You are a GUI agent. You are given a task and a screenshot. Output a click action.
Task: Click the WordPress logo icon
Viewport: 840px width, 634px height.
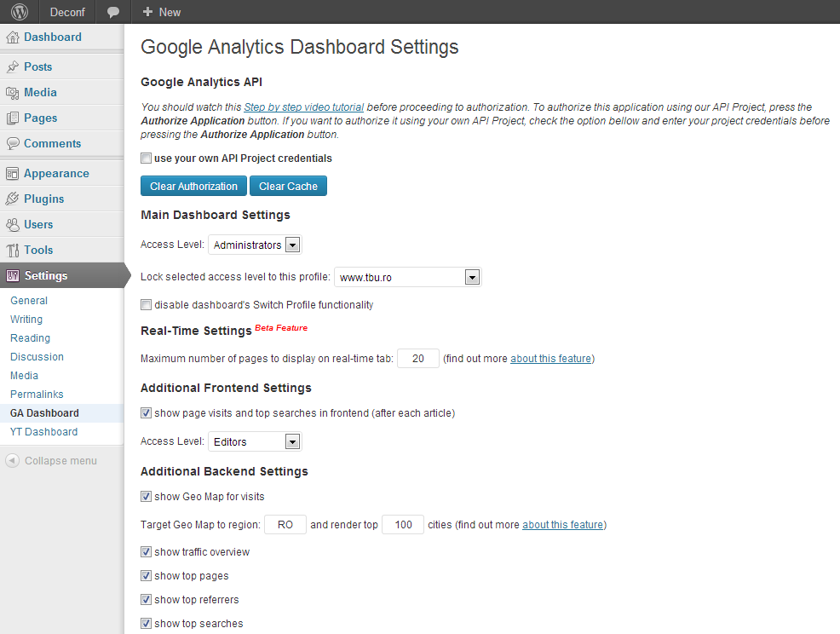pos(20,12)
